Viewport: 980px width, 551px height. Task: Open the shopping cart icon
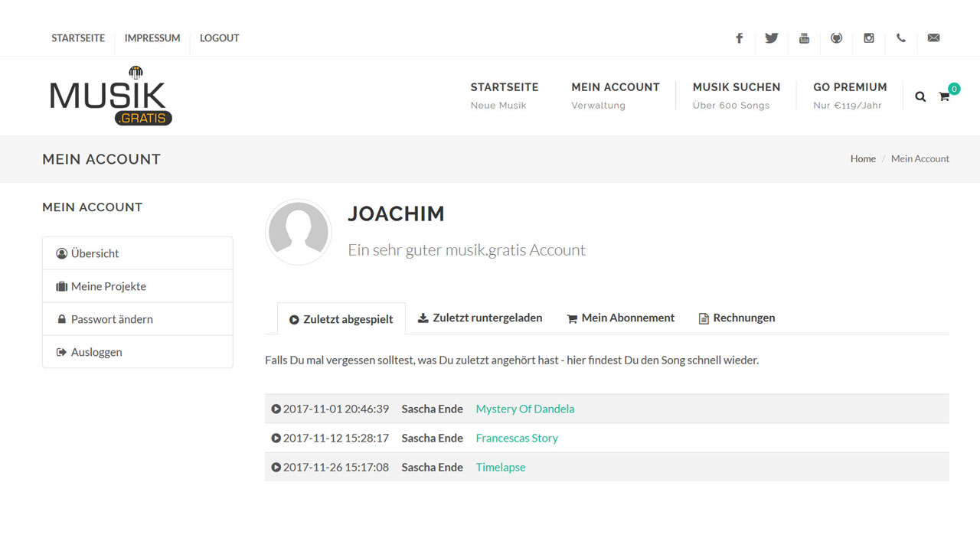tap(944, 96)
